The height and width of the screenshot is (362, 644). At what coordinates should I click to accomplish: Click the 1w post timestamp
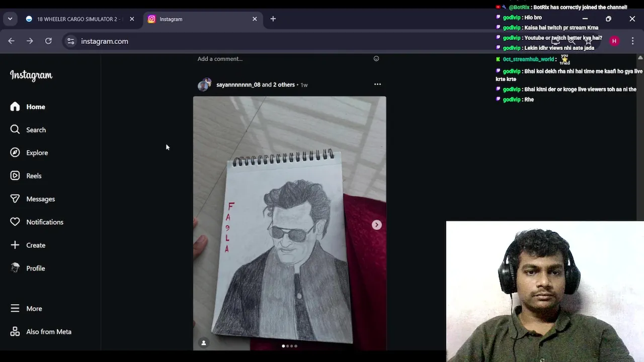coord(304,85)
